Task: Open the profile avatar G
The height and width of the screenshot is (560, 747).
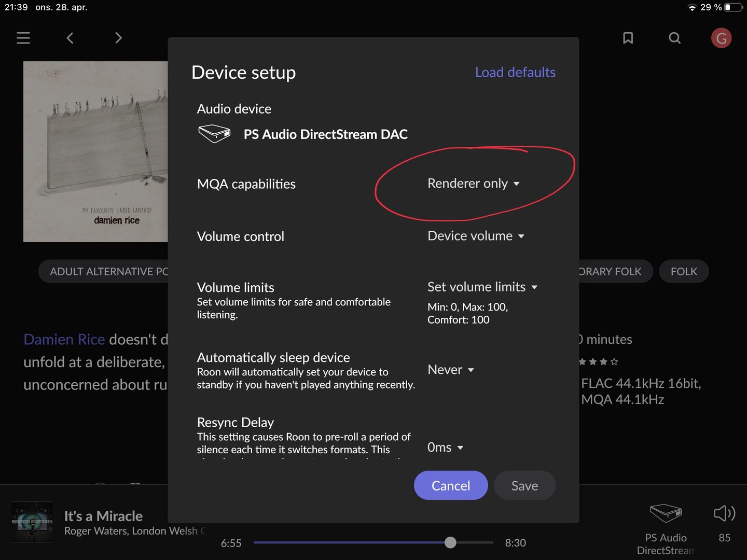Action: coord(721,38)
